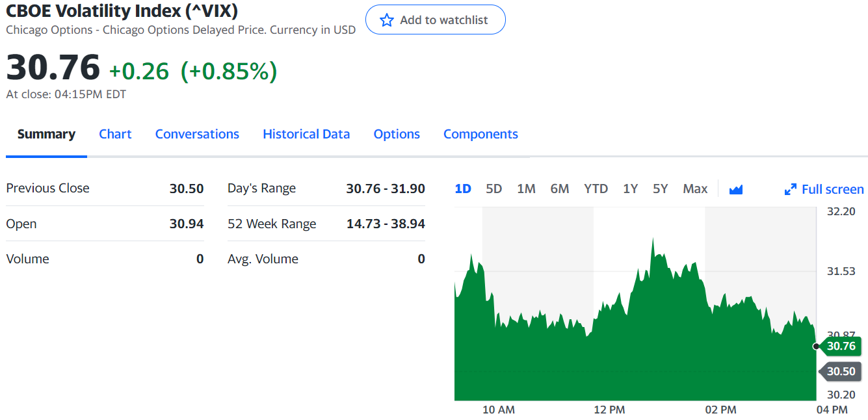Click the Full screen expand arrows icon

791,189
